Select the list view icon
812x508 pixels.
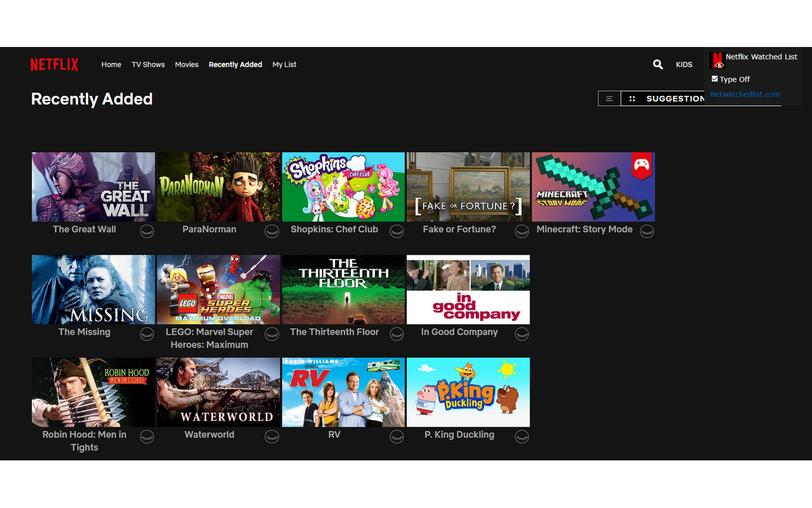(x=609, y=98)
